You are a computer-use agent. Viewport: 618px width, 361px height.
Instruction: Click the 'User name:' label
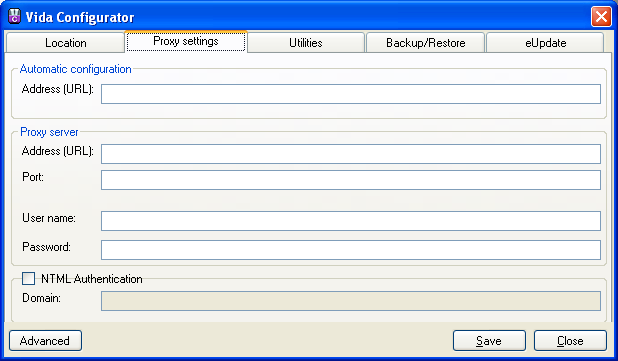click(49, 218)
